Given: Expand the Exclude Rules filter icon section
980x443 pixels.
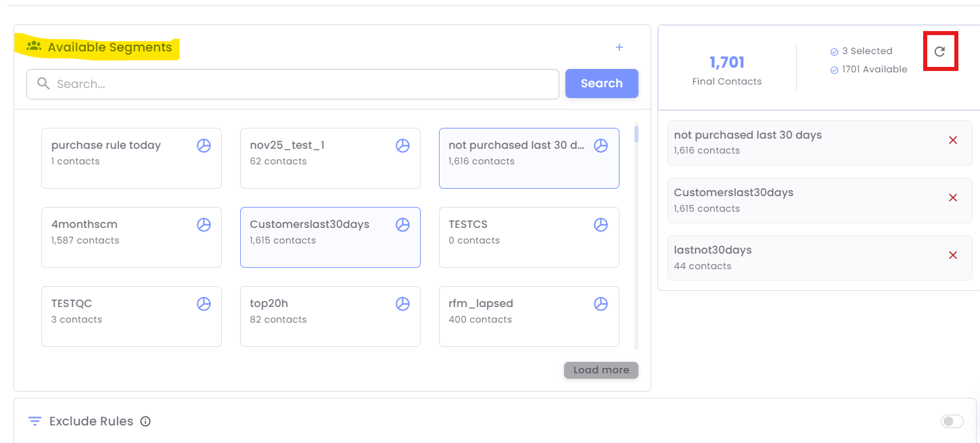Looking at the screenshot, I should pyautogui.click(x=34, y=421).
